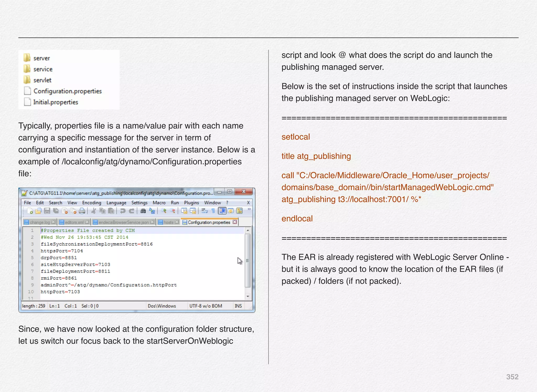Image resolution: width=537 pixels, height=392 pixels.
Task: Open the ? help menu
Action: pyautogui.click(x=227, y=203)
